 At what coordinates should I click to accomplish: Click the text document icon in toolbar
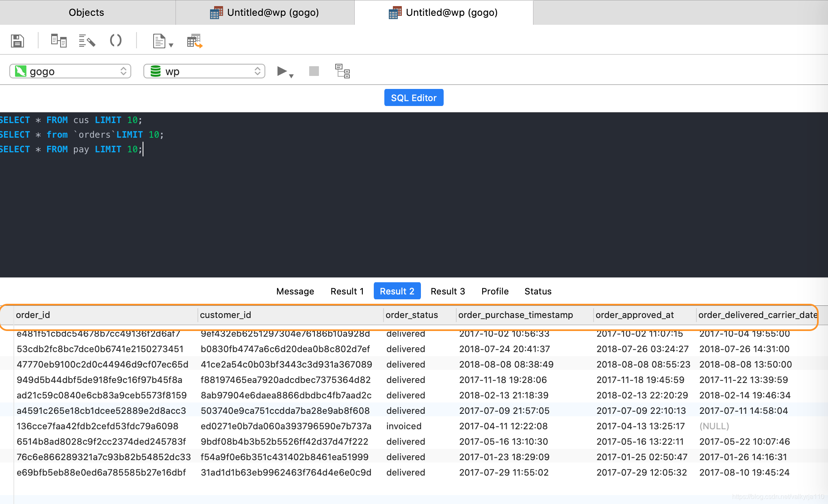pyautogui.click(x=159, y=41)
